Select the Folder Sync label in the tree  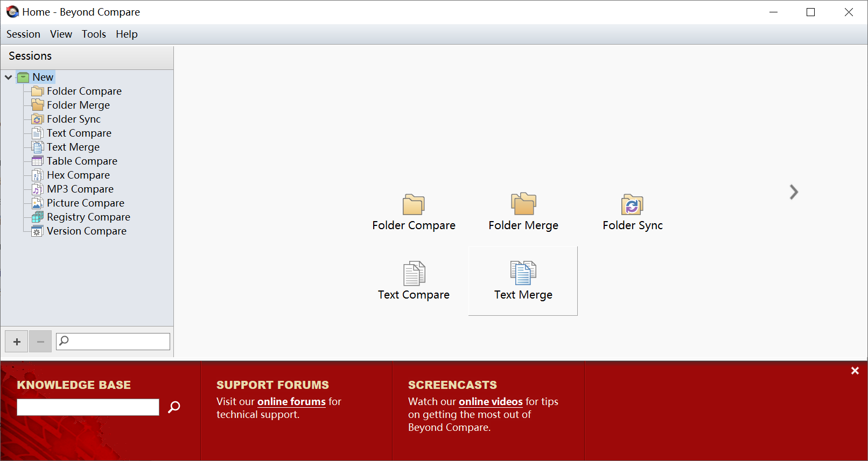click(74, 119)
